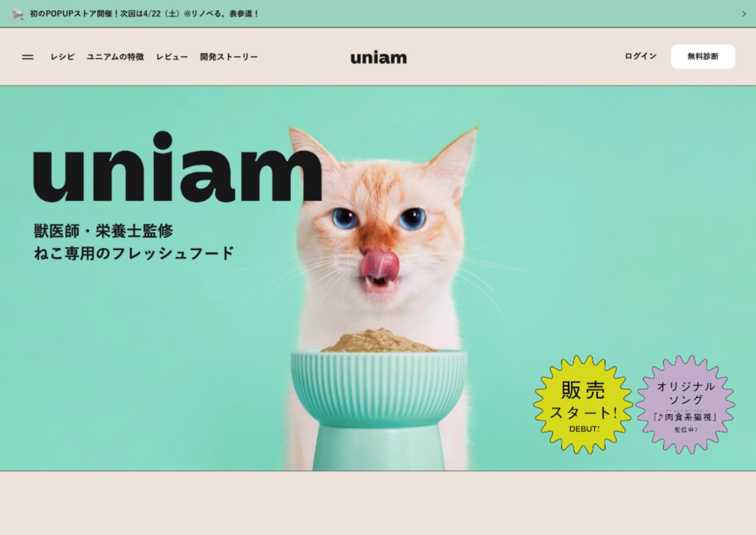This screenshot has width=756, height=535.
Task: Open the レシピ menu item
Action: point(62,56)
